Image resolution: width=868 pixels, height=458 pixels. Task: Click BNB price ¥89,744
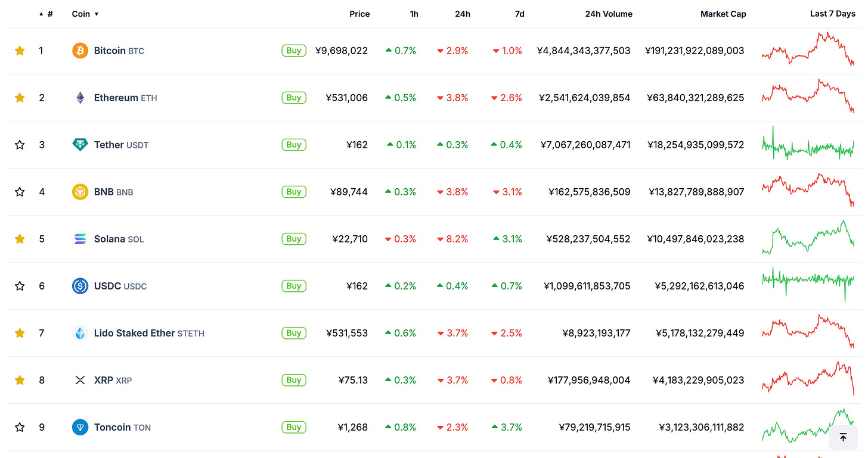[349, 192]
